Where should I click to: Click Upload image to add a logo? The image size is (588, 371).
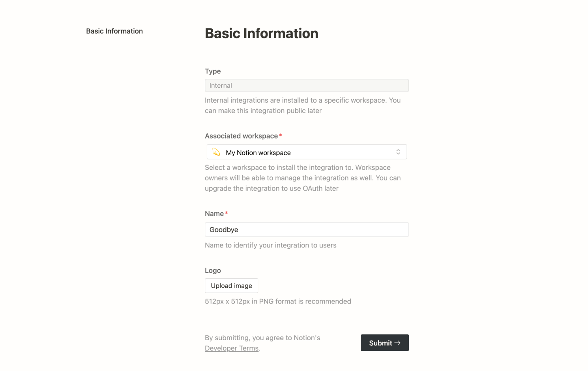231,285
